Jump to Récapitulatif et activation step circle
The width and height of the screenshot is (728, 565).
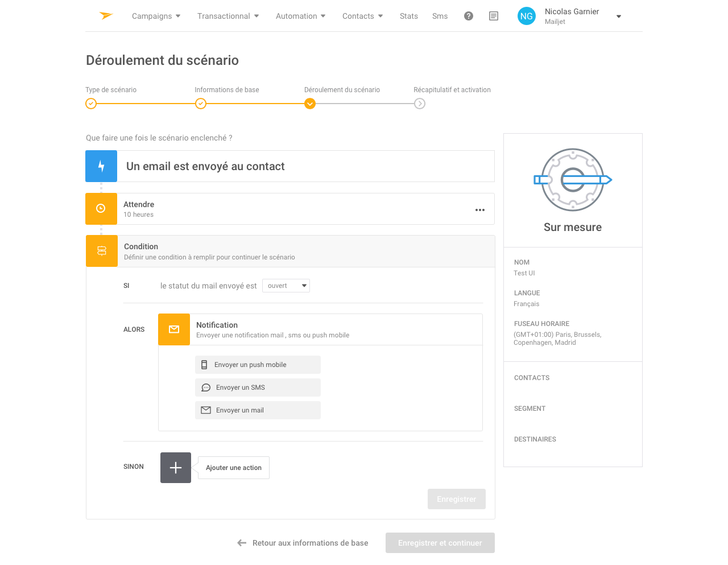pyautogui.click(x=420, y=104)
